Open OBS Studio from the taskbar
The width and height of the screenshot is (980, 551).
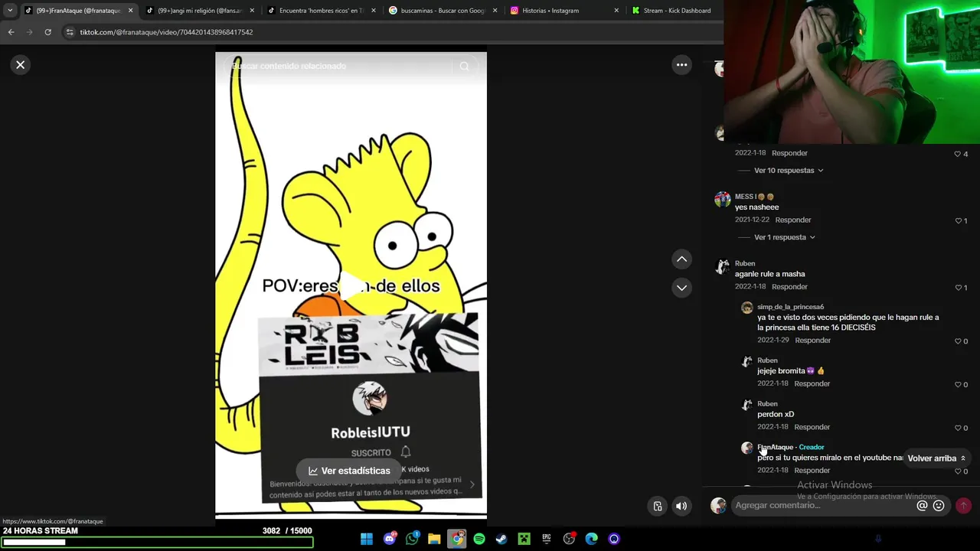pyautogui.click(x=569, y=539)
